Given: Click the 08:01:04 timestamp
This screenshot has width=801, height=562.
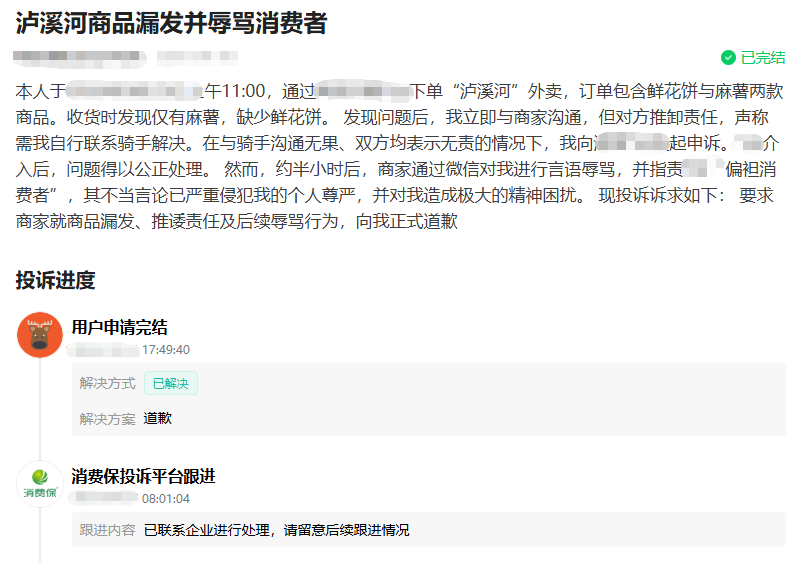Looking at the screenshot, I should (x=166, y=499).
